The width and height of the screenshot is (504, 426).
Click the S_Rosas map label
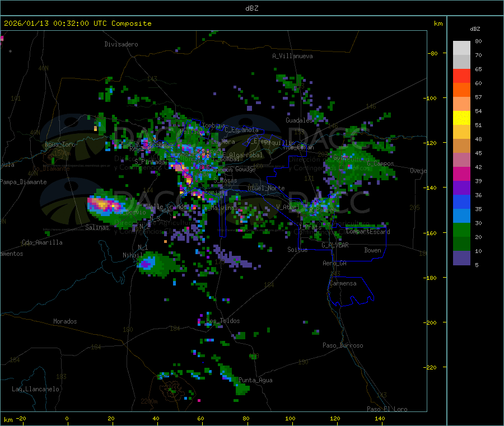(x=225, y=181)
